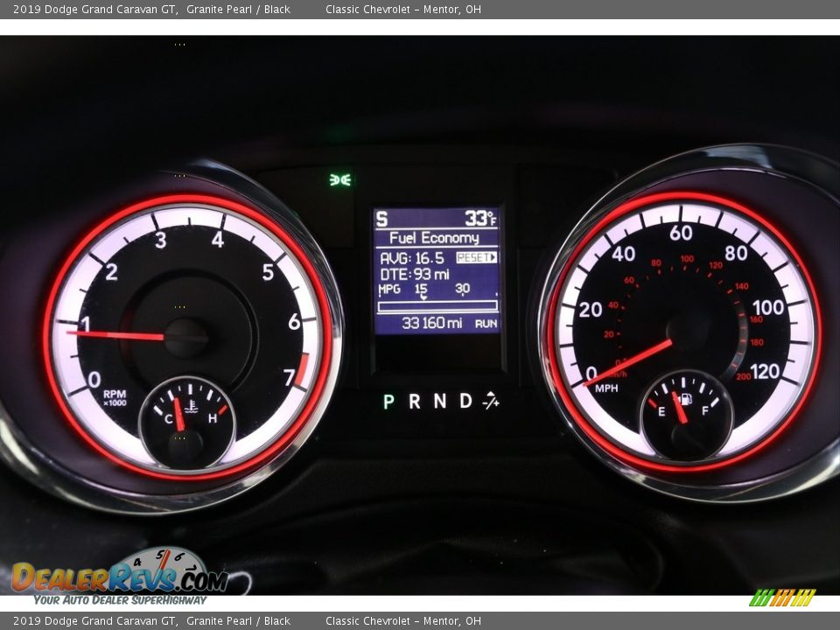Viewport: 840px width, 630px height.
Task: Click the compass 'S' heading indicator
Action: [x=381, y=219]
